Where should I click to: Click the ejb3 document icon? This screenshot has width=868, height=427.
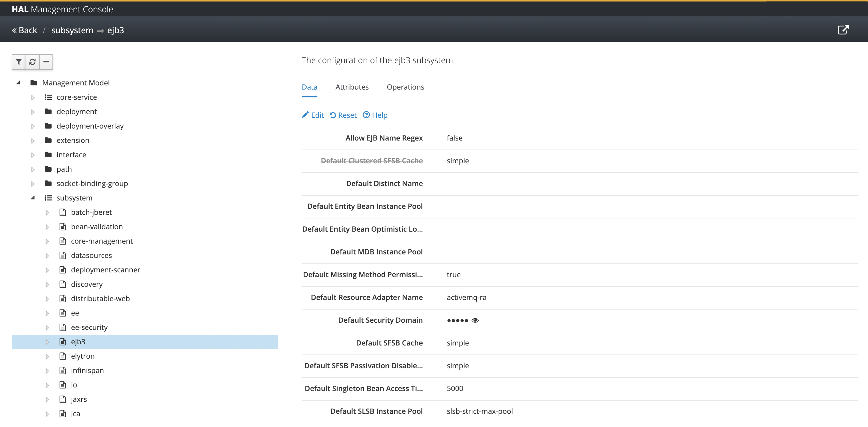(x=63, y=342)
